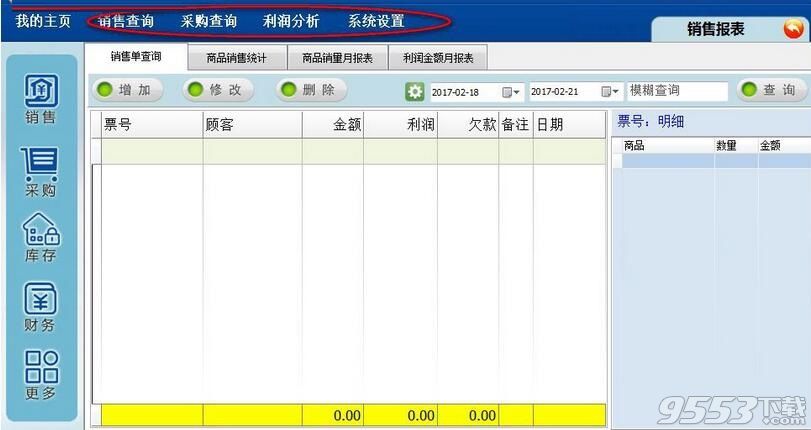The height and width of the screenshot is (430, 811).
Task: Open start date 2017-02-18 calendar dropdown
Action: tap(510, 92)
